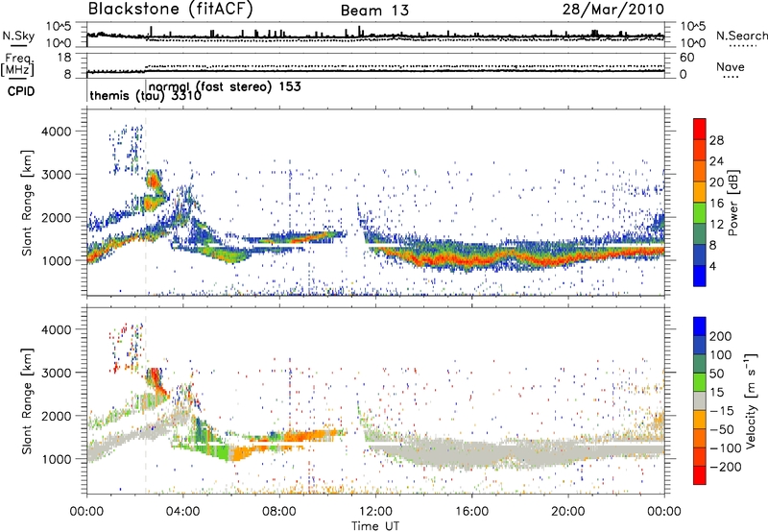Click the "24" tick on Power colorbar
Image resolution: width=768 pixels, height=532 pixels.
(x=716, y=161)
